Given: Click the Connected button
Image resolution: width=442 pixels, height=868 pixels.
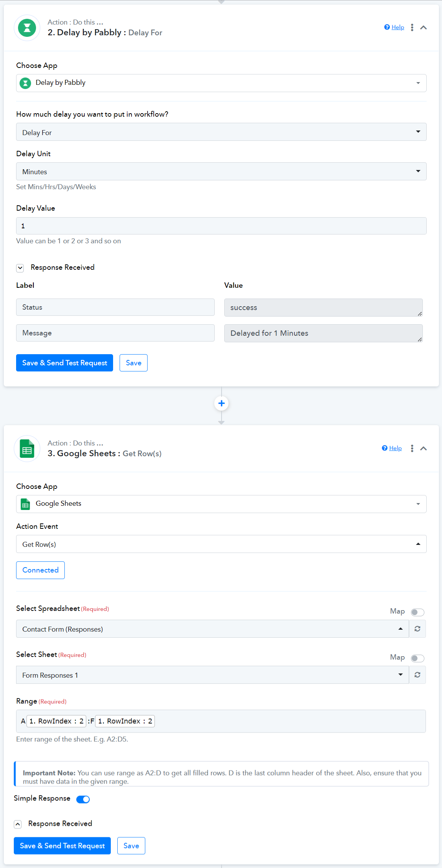Looking at the screenshot, I should tap(40, 570).
